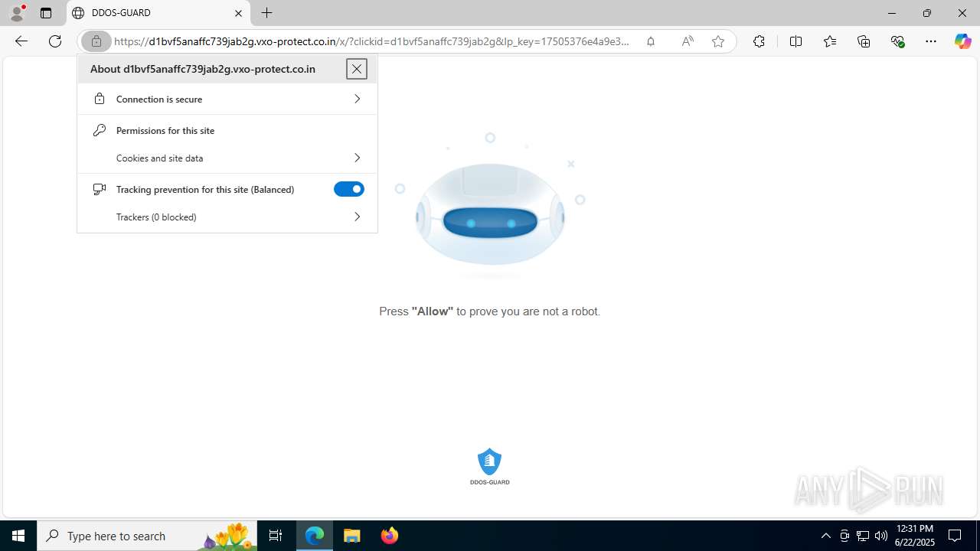Open clock and date flyout

coord(914,536)
